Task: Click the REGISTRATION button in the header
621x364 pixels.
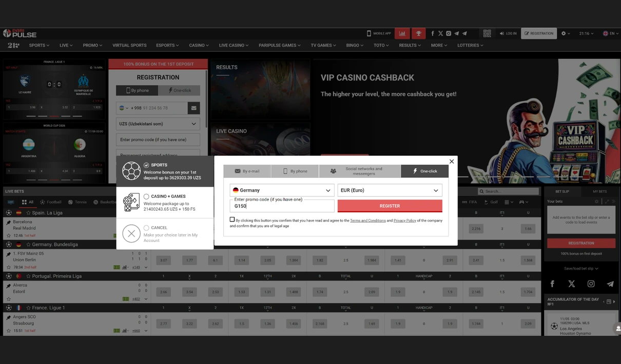Action: (539, 33)
